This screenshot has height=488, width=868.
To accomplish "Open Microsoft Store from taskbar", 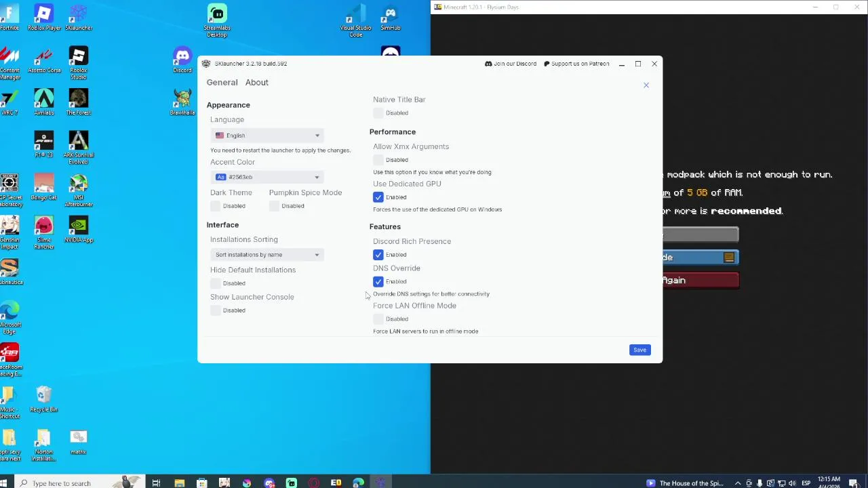I will coord(201,483).
